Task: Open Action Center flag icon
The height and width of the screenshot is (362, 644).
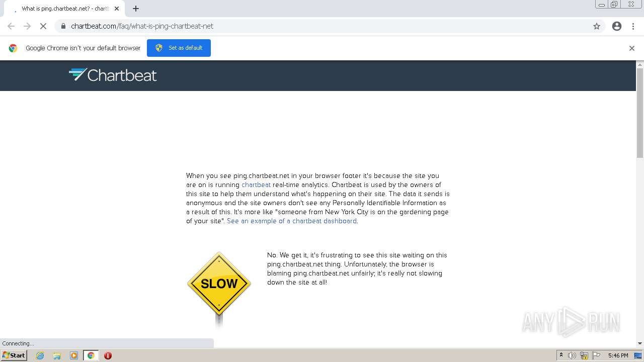Action: (x=596, y=355)
